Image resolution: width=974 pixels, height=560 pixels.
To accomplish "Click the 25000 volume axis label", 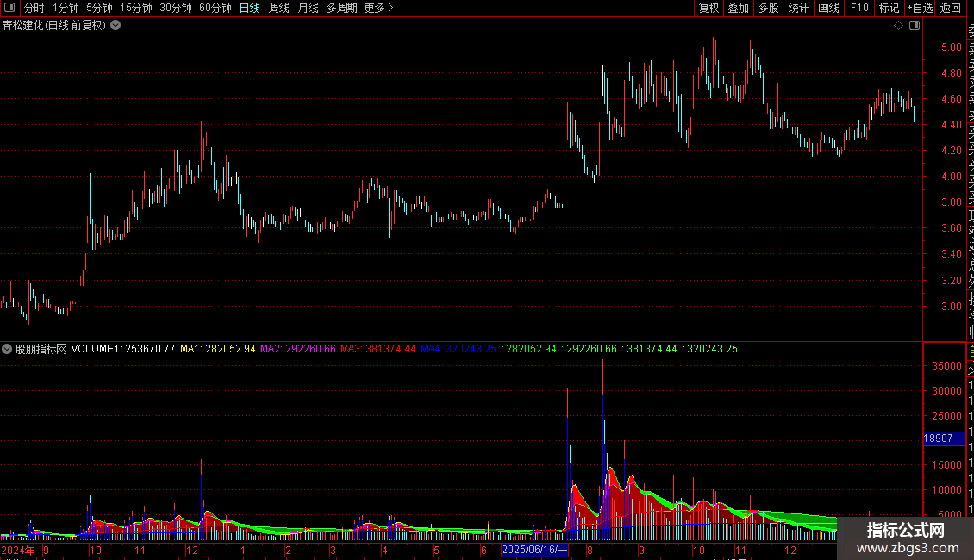I will coord(946,416).
